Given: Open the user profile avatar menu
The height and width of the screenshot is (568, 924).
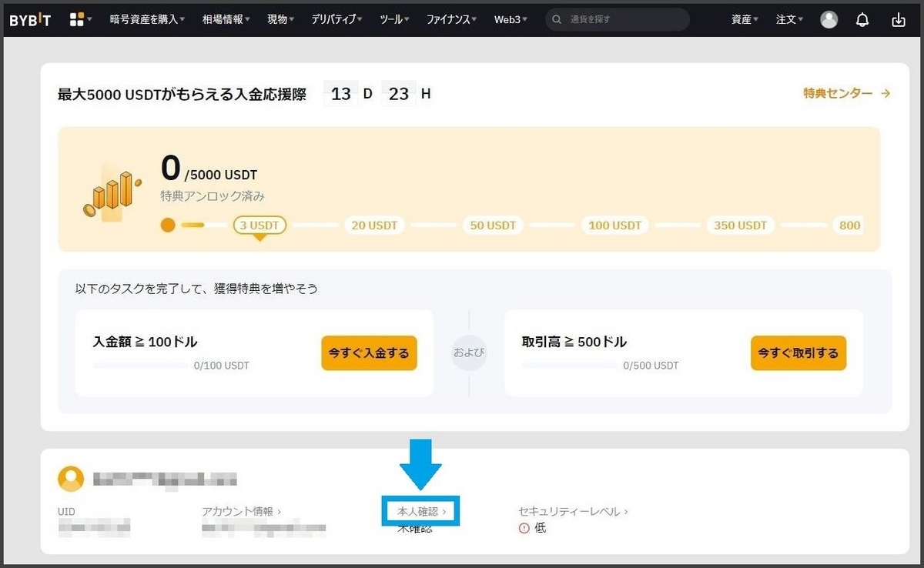Looking at the screenshot, I should (x=829, y=20).
